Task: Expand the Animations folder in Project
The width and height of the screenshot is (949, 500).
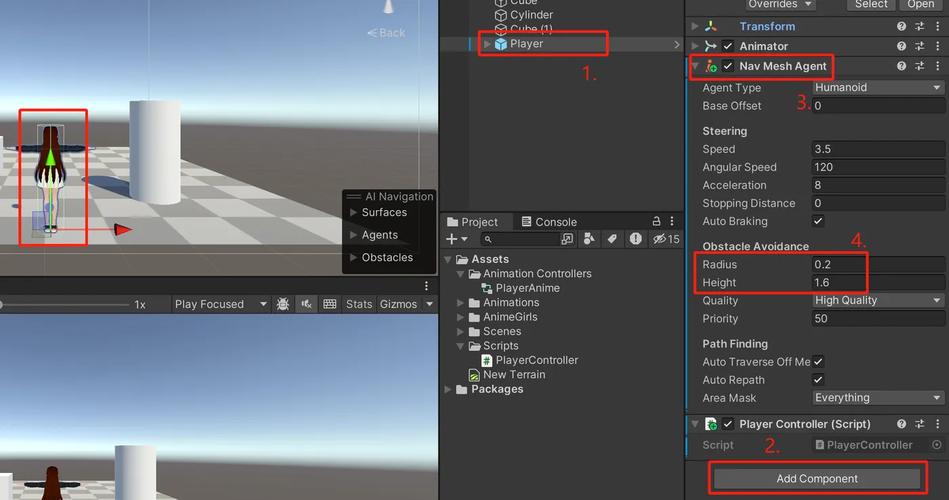Action: (x=461, y=303)
